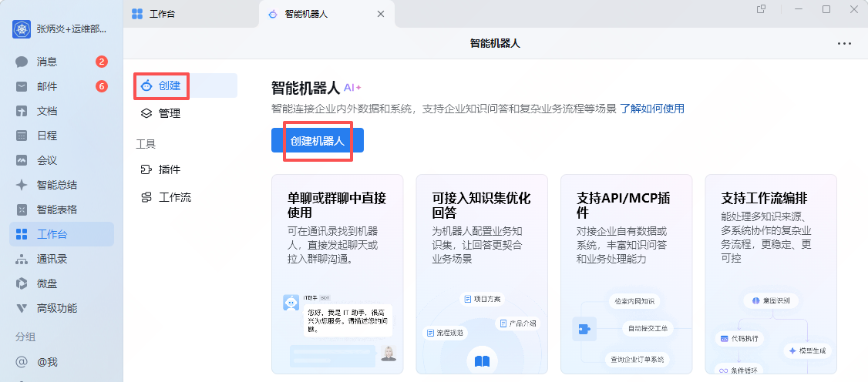
Task: Click the @我 at-sign icon
Action: click(22, 362)
